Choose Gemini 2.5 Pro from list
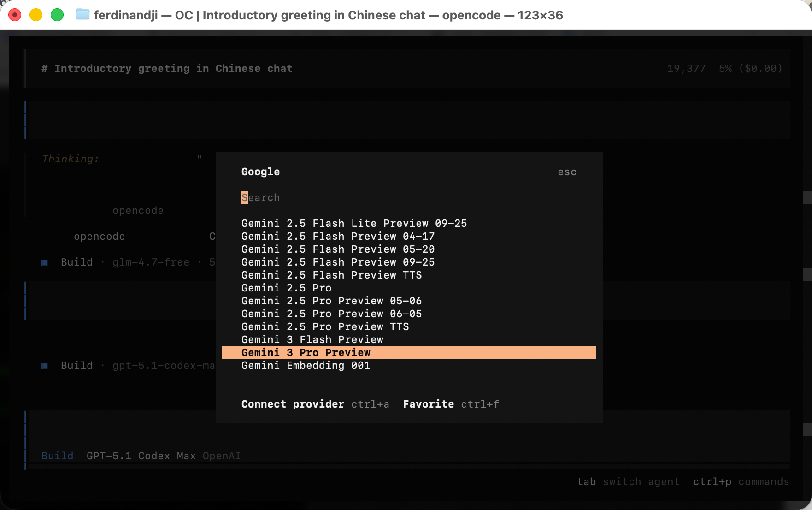The width and height of the screenshot is (812, 510). 286,288
